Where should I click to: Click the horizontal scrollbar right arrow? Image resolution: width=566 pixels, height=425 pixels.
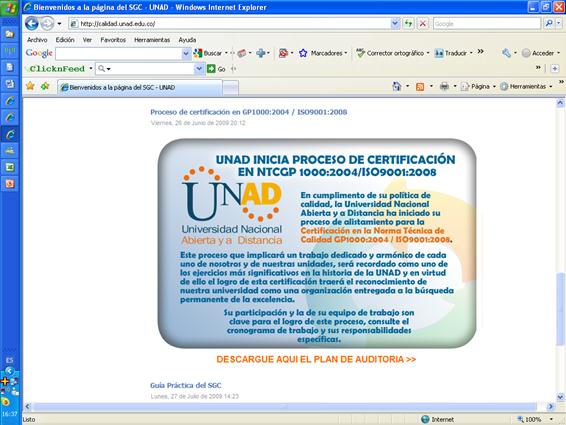coord(550,407)
